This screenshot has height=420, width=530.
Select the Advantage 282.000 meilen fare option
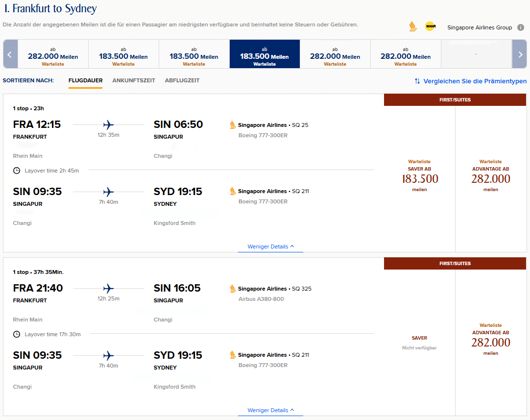click(490, 176)
